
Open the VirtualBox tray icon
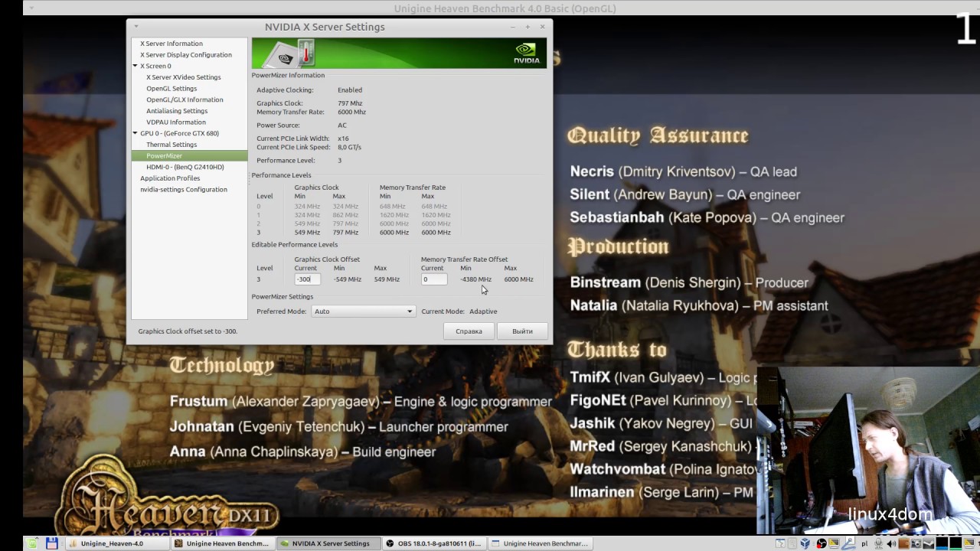coord(805,543)
